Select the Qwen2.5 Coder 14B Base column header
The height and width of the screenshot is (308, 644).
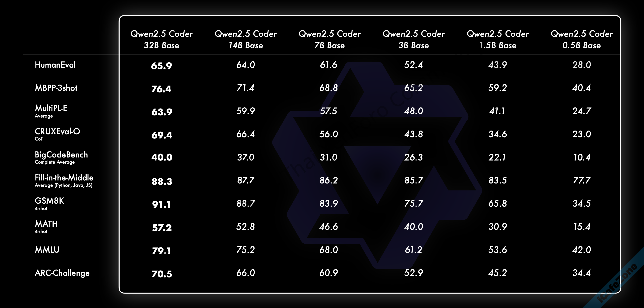tap(245, 39)
